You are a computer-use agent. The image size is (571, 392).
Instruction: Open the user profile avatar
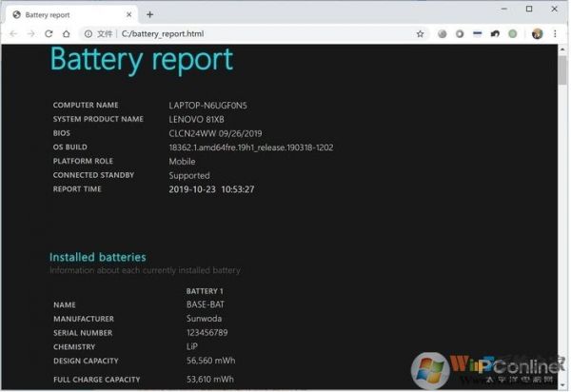click(537, 34)
